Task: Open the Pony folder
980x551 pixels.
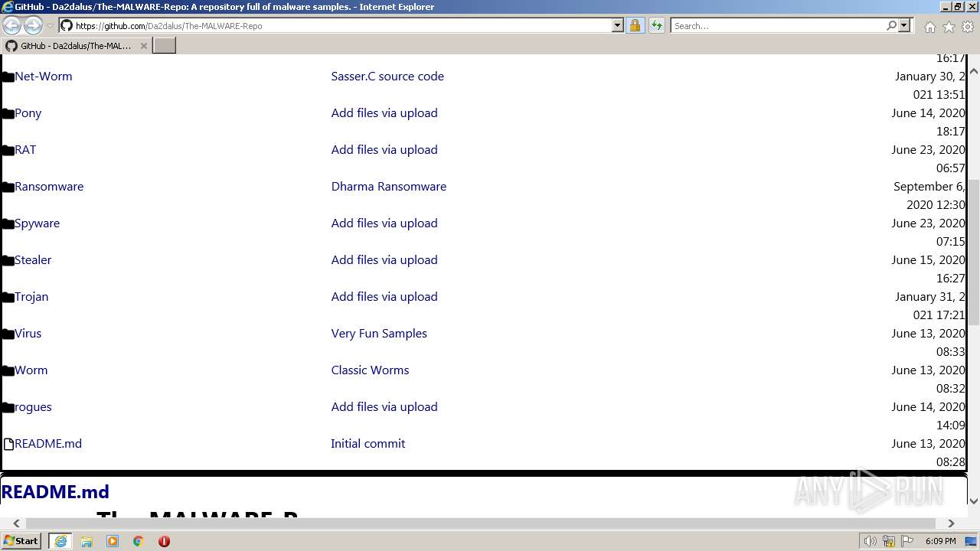Action: [x=28, y=113]
